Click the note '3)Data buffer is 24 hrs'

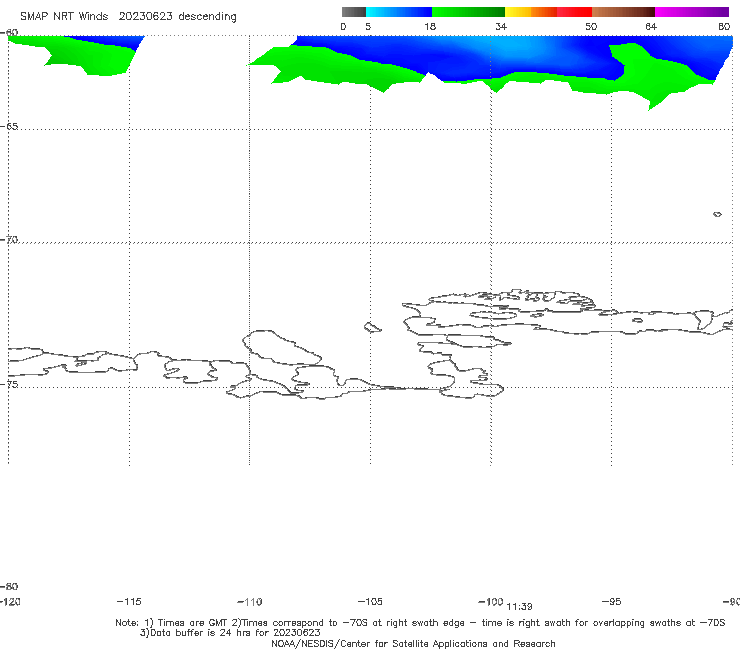[x=230, y=633]
